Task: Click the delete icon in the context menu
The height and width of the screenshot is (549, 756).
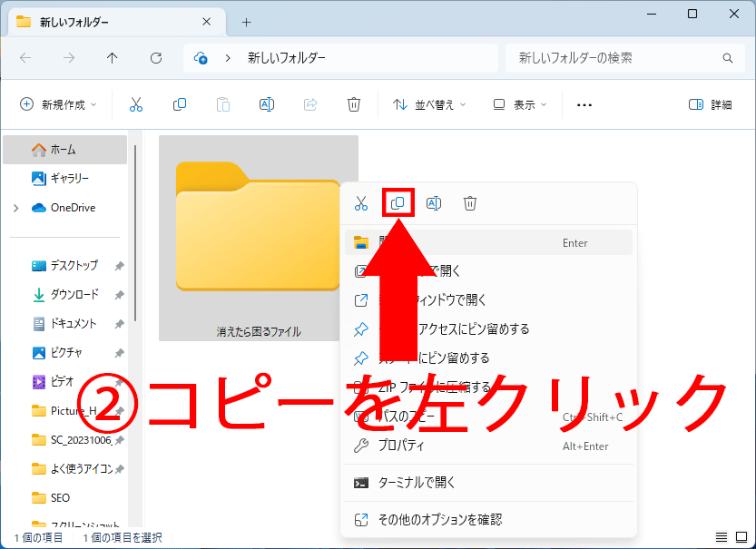Action: click(x=469, y=202)
